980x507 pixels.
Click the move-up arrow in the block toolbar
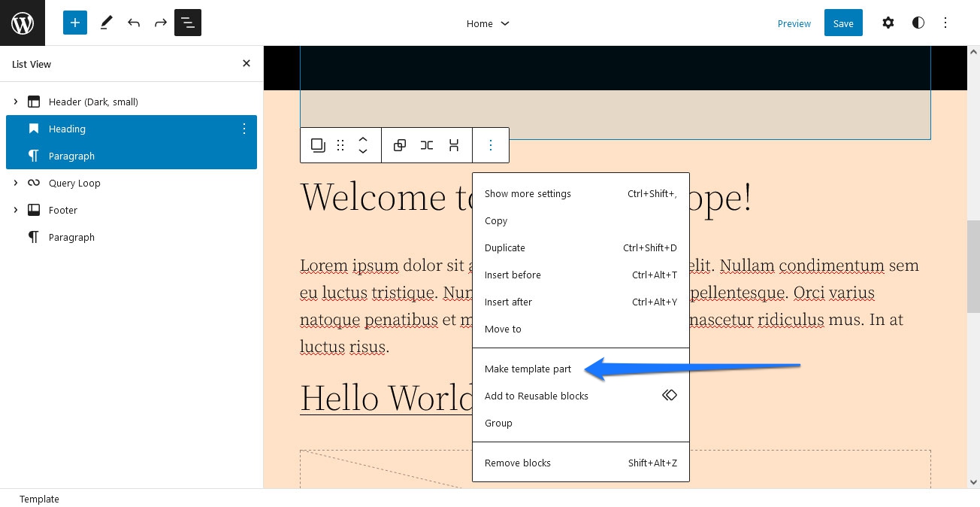click(x=363, y=138)
